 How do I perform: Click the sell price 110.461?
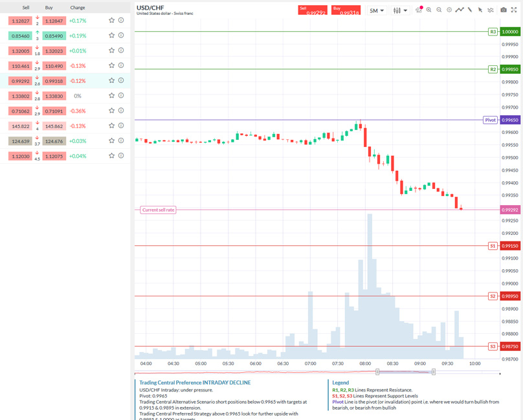coord(20,66)
